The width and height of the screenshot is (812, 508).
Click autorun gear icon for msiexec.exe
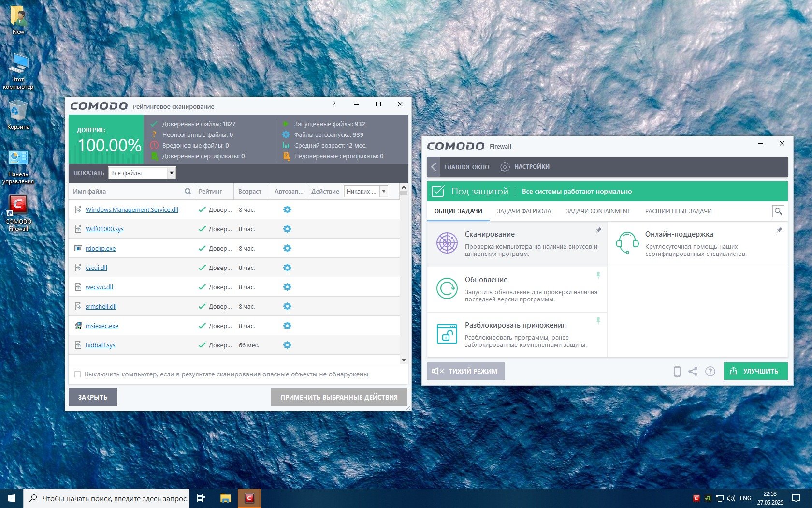click(287, 326)
